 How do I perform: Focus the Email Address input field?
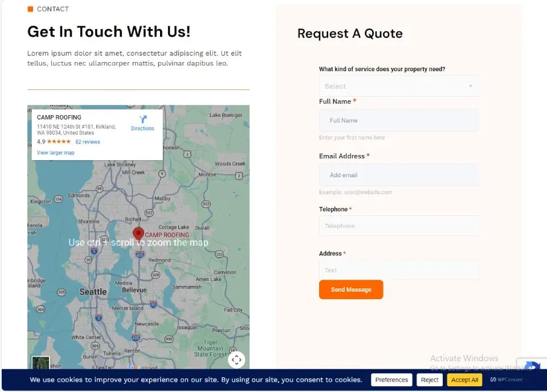pyautogui.click(x=399, y=175)
